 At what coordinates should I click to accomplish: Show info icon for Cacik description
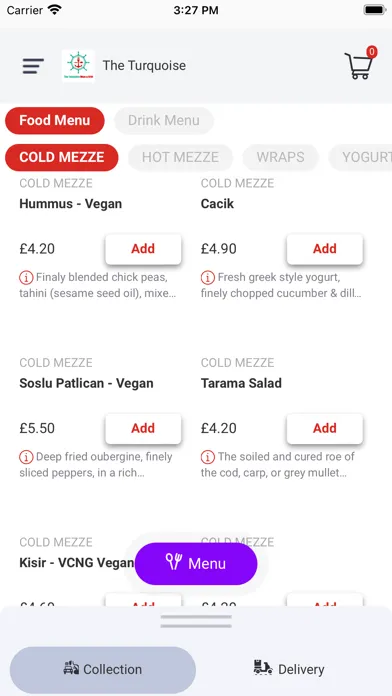coord(208,278)
